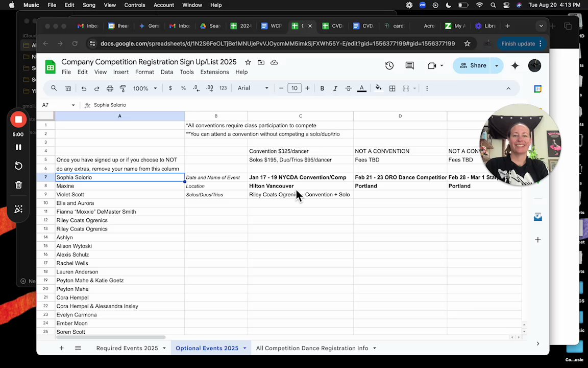Open macOS Spotlight search
The width and height of the screenshot is (588, 368).
493,5
